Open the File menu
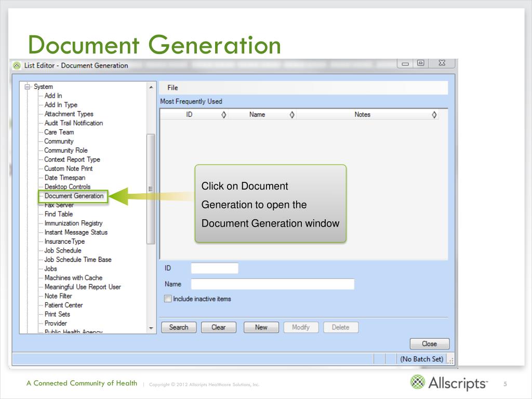 (172, 88)
